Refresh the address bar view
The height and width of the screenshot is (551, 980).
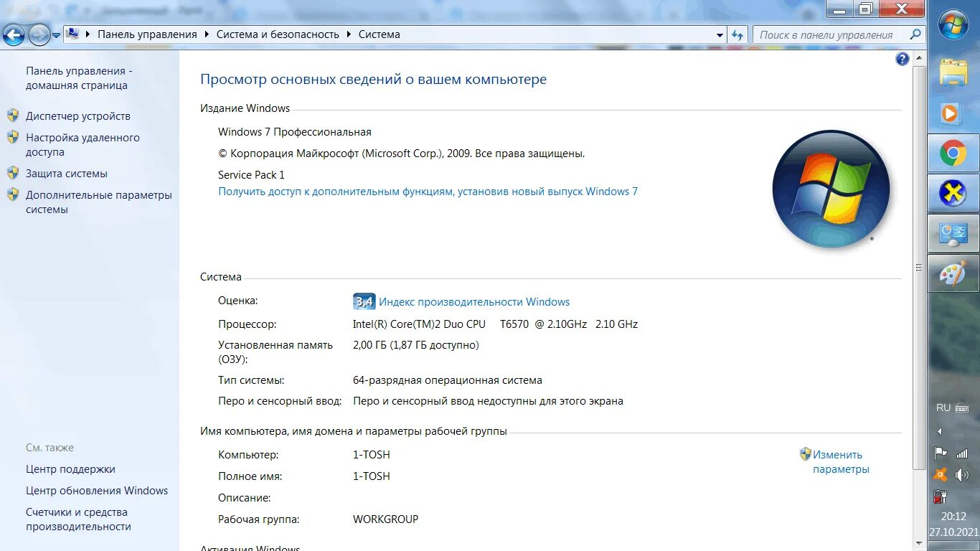point(738,34)
